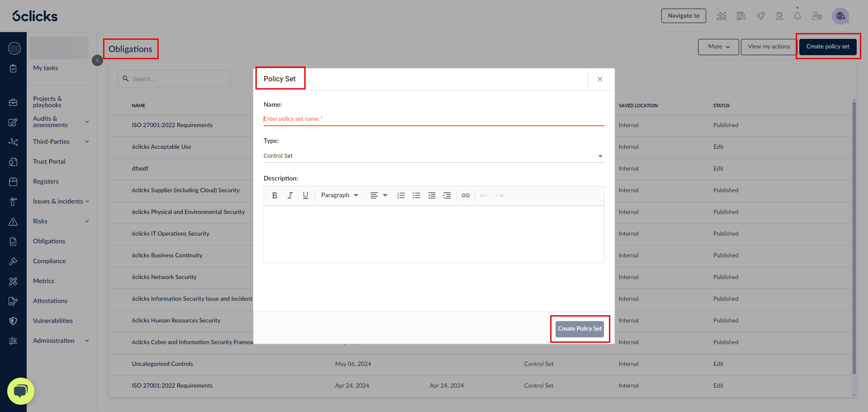Click the rocket icon in header
Image resolution: width=868 pixels, height=412 pixels.
(761, 16)
